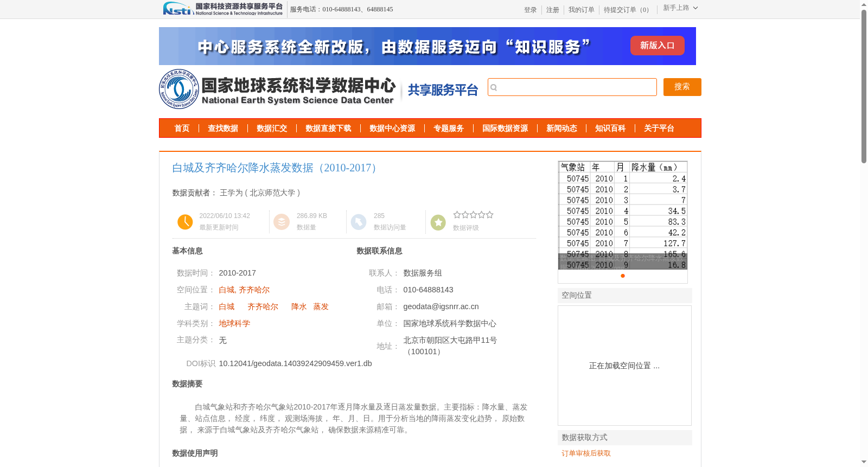
Task: Click the green star rating icon
Action: click(438, 222)
